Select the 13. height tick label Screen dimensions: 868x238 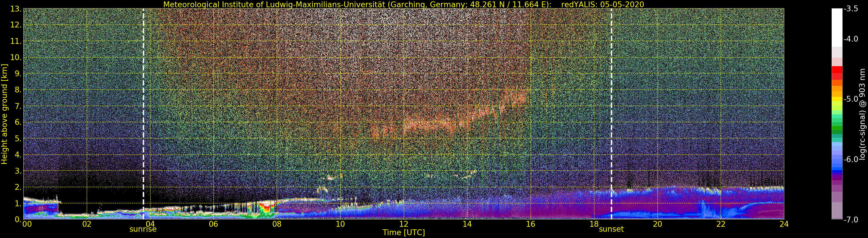(x=16, y=9)
